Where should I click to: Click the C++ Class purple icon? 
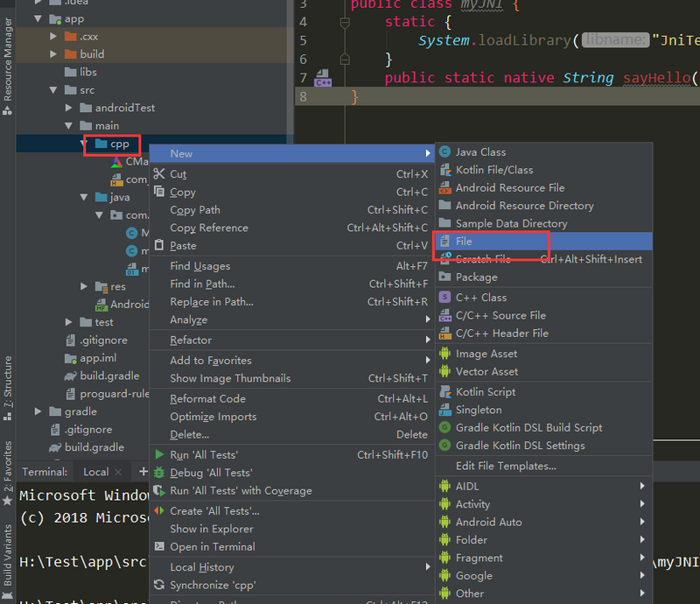(444, 297)
